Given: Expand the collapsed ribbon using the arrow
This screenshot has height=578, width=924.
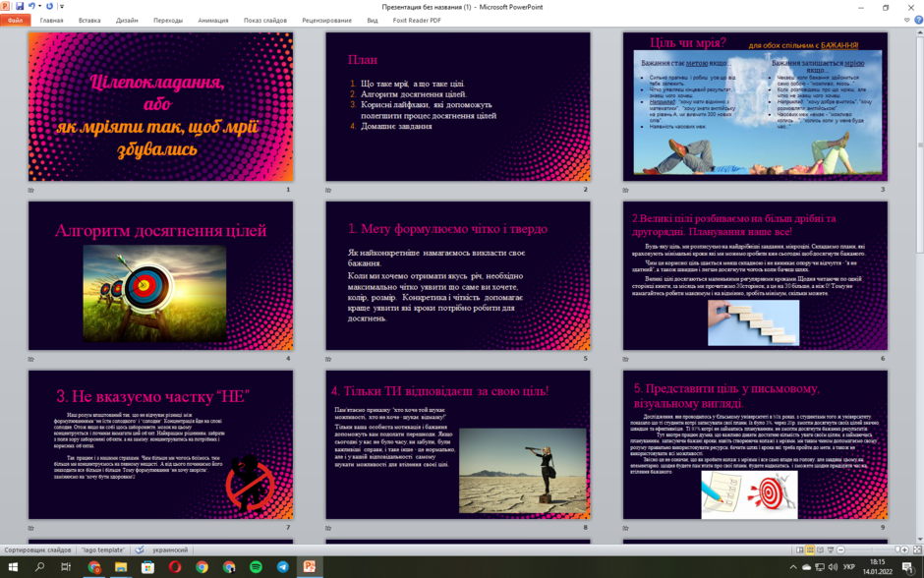Looking at the screenshot, I should click(907, 20).
